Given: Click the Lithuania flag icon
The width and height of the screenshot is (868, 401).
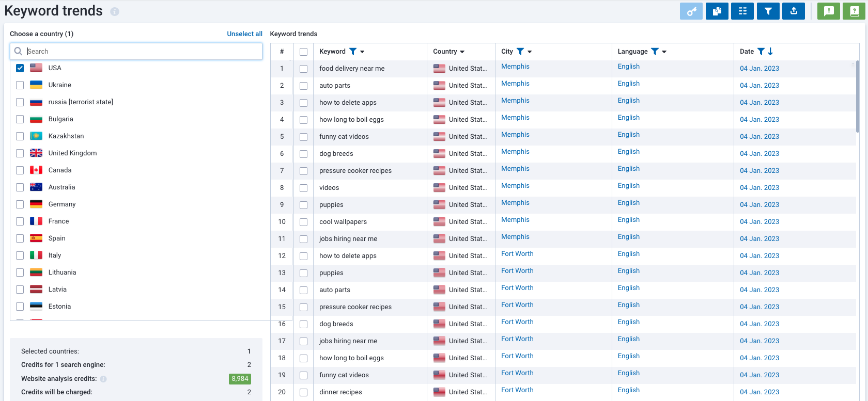Looking at the screenshot, I should click(36, 272).
